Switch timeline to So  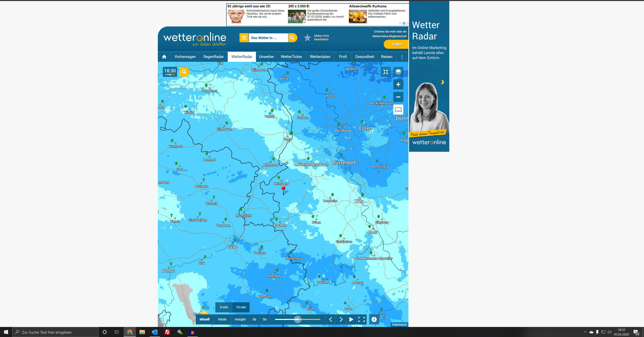264,319
